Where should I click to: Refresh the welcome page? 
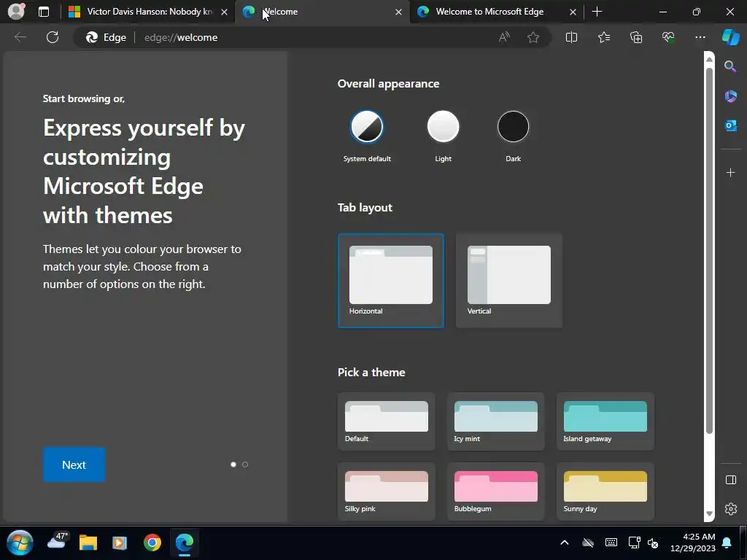(x=53, y=37)
